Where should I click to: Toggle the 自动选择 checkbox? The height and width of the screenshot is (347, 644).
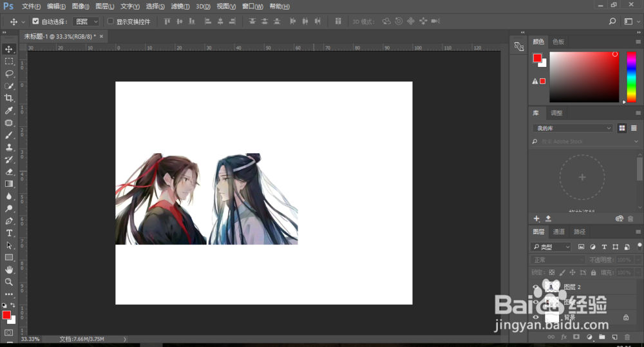pyautogui.click(x=35, y=21)
